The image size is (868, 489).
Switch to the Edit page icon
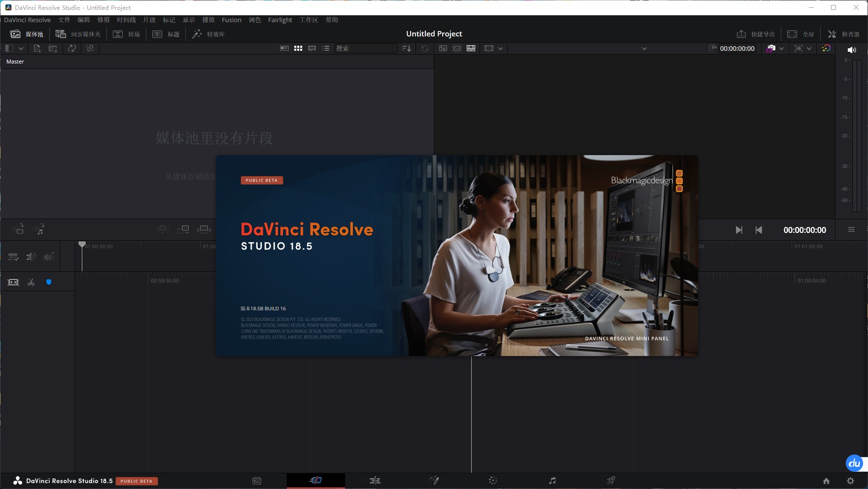(x=375, y=480)
